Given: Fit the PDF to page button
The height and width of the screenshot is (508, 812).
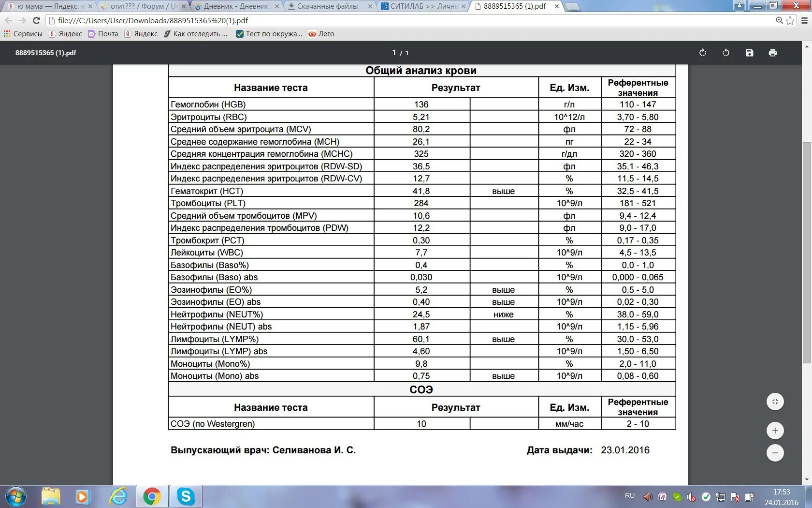Looking at the screenshot, I should click(775, 402).
